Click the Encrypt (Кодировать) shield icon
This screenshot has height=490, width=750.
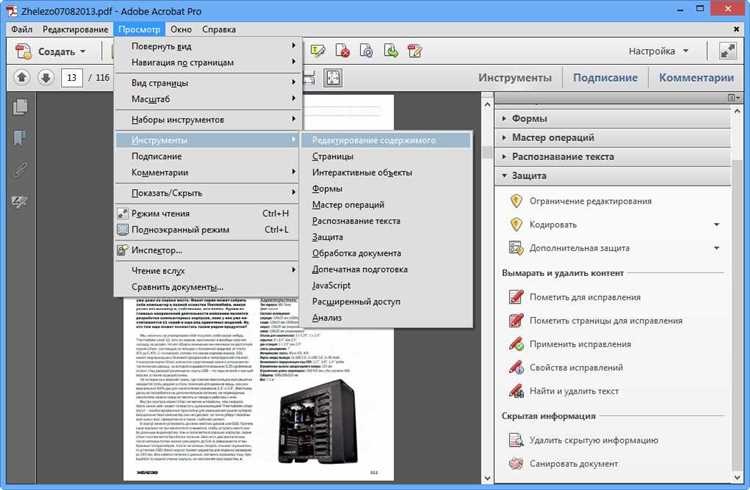(x=516, y=224)
